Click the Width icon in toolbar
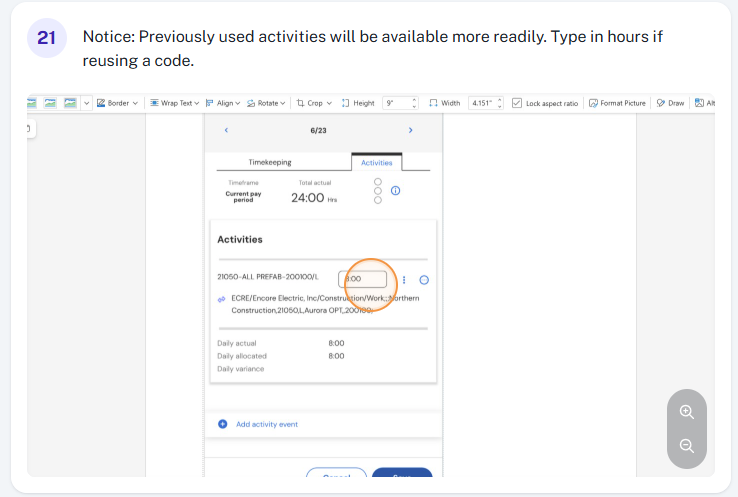This screenshot has height=497, width=738. tap(433, 103)
